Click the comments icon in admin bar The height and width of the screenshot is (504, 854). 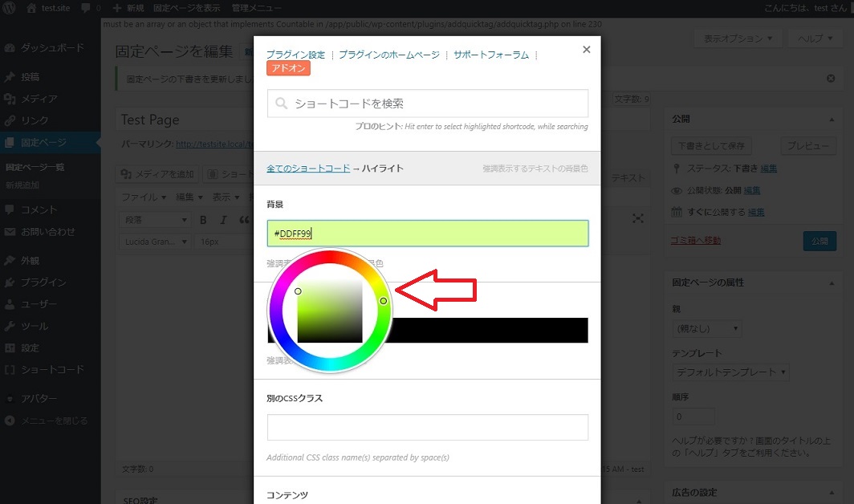point(86,7)
